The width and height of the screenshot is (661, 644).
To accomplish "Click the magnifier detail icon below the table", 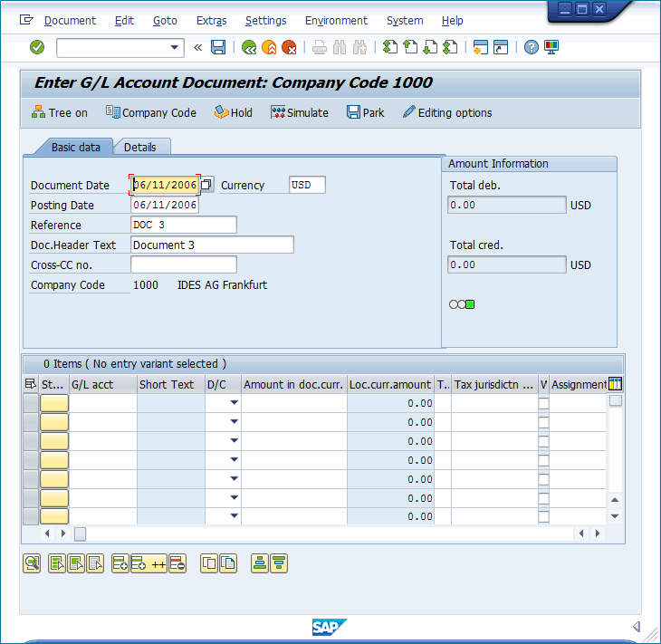I will [32, 563].
